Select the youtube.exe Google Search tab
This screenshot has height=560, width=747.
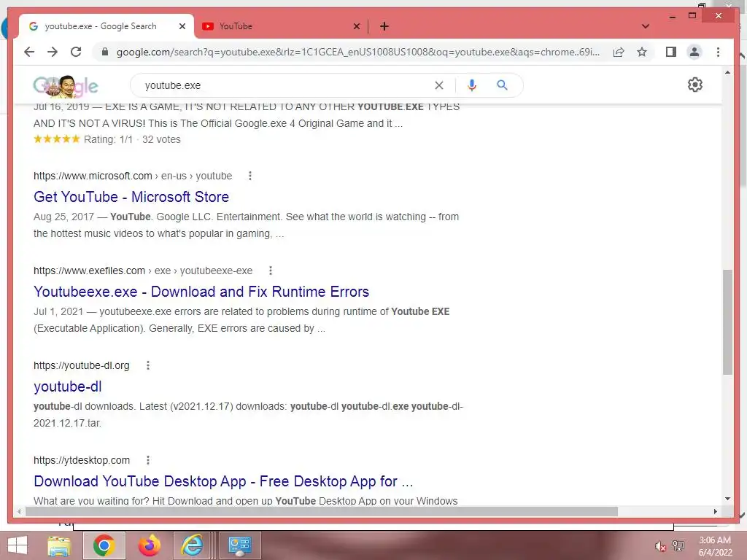107,26
